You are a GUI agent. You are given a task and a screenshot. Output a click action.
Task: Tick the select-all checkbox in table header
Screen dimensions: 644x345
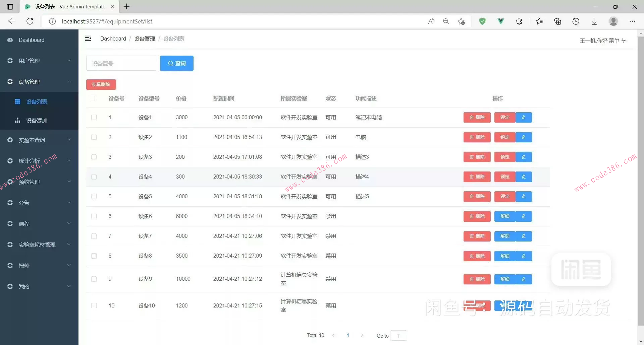click(93, 98)
